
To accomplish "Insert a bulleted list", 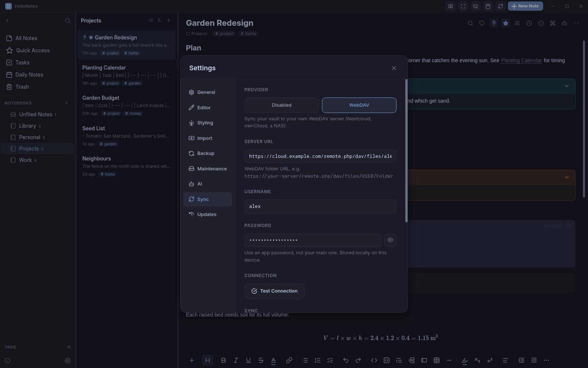I will (x=305, y=360).
